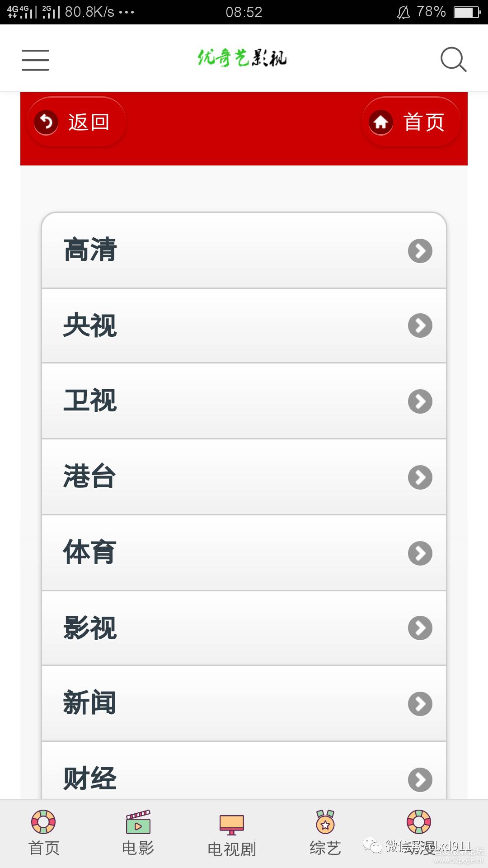Open the hamburger menu icon
The width and height of the screenshot is (488, 868).
[35, 60]
